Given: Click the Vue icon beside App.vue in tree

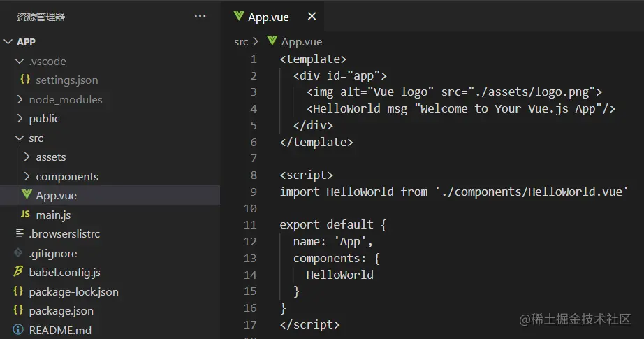Looking at the screenshot, I should (27, 194).
